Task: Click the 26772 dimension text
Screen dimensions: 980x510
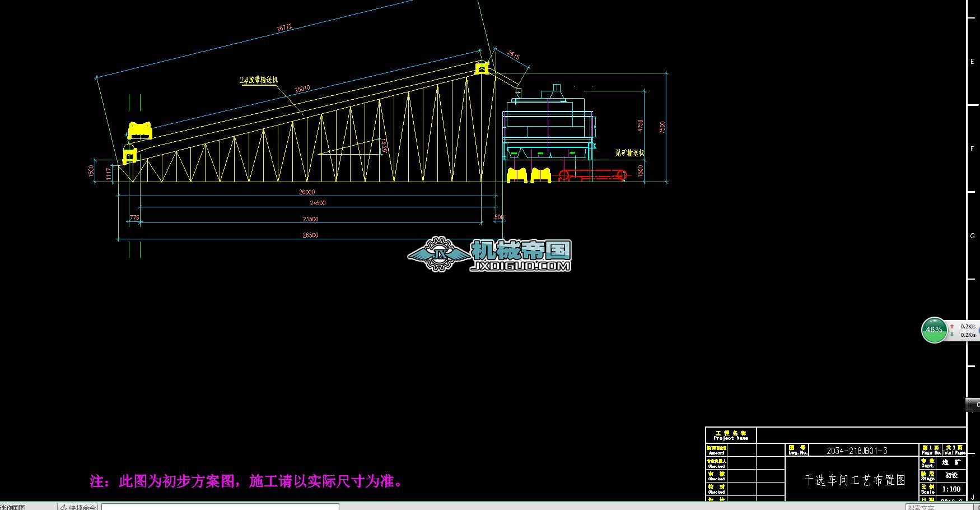Action: (284, 27)
